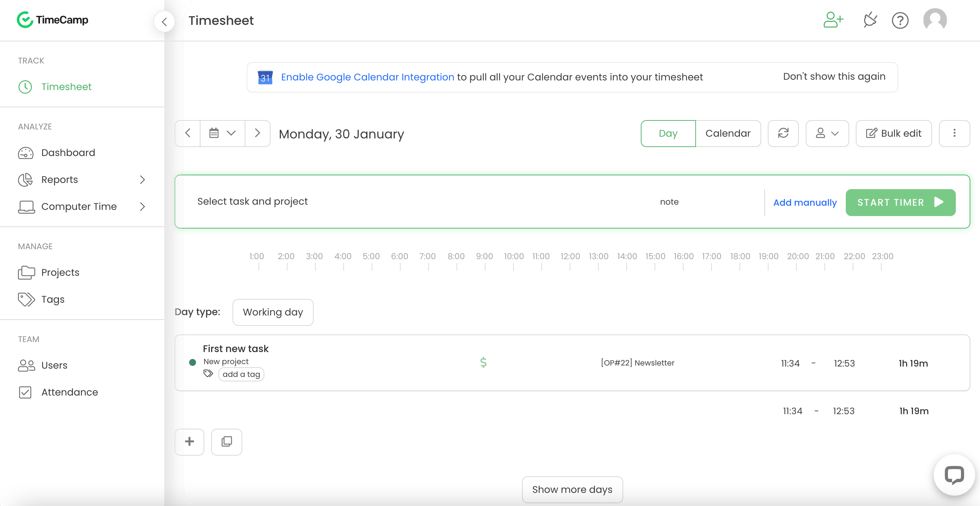Enable Google Calendar Integration

pyautogui.click(x=368, y=77)
